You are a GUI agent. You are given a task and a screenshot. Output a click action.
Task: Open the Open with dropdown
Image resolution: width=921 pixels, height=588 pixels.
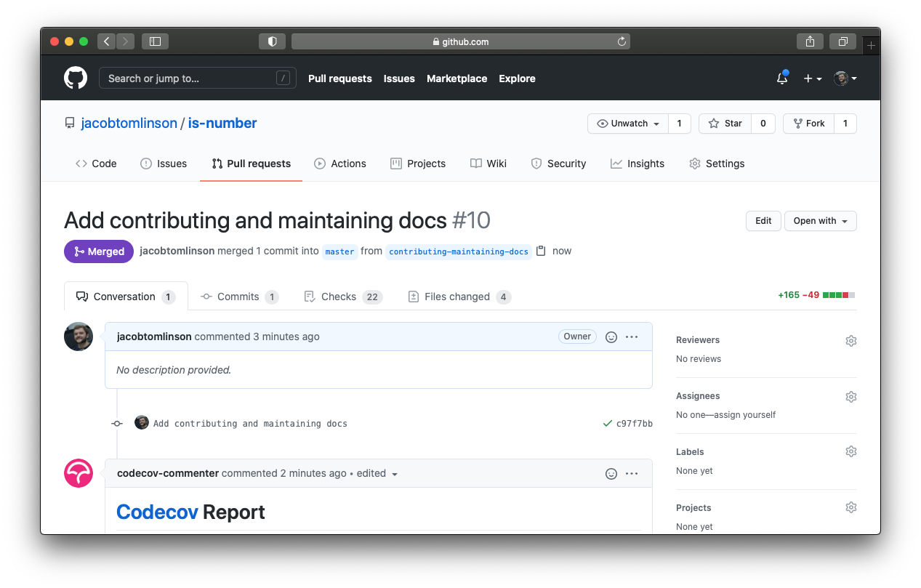pos(820,220)
